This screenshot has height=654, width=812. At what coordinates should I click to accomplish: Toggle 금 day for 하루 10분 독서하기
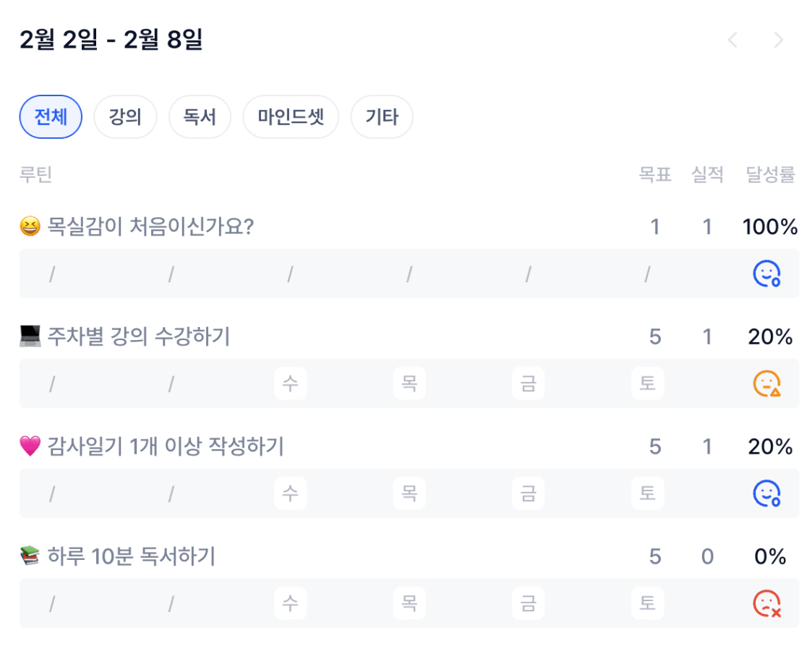pos(529,603)
